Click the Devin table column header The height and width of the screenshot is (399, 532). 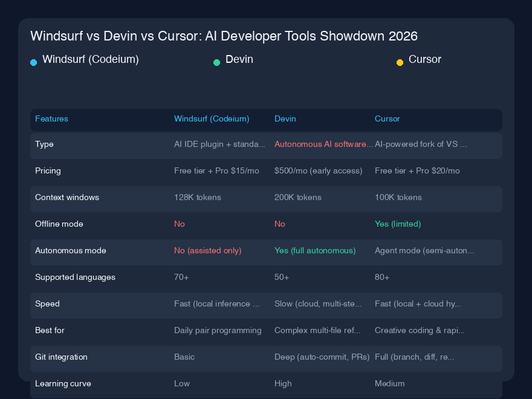pos(285,118)
